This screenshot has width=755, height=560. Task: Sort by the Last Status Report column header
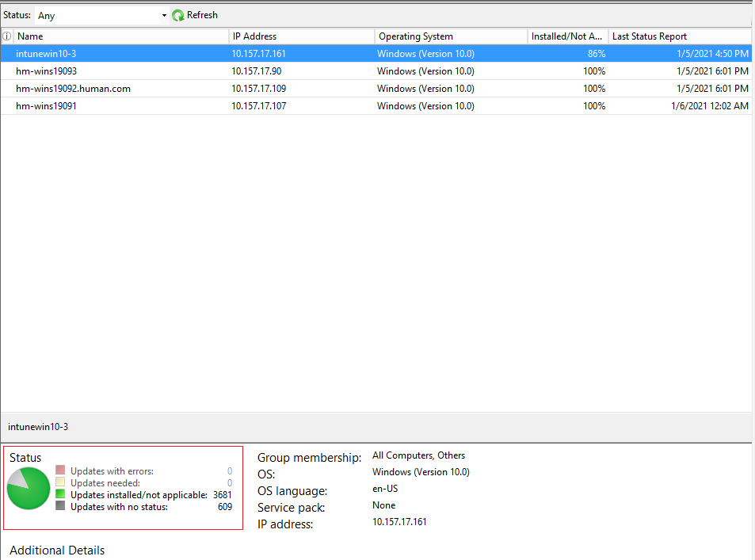pos(650,36)
